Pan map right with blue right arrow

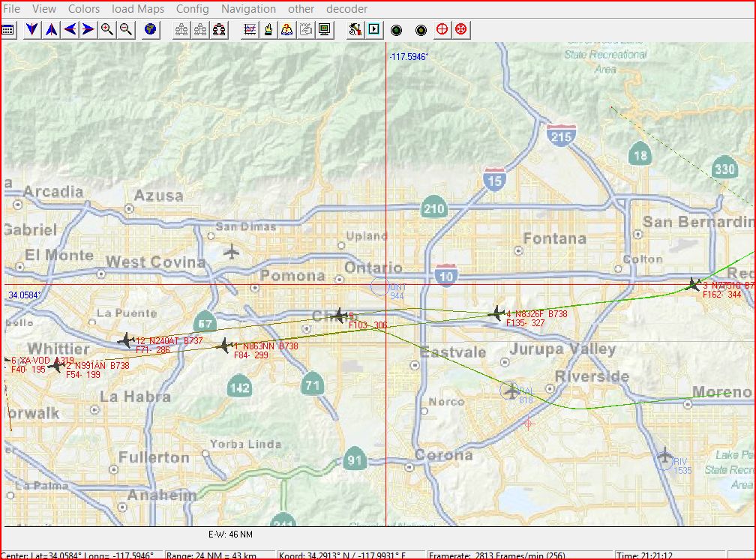(x=88, y=30)
